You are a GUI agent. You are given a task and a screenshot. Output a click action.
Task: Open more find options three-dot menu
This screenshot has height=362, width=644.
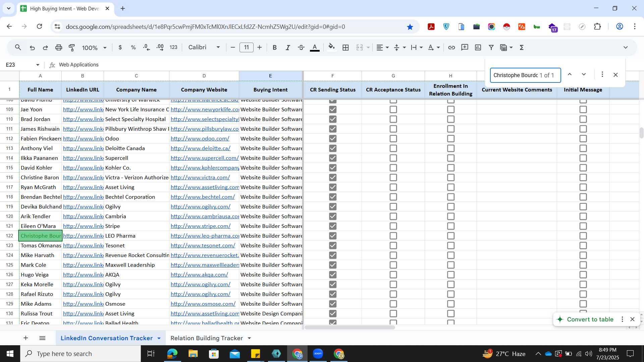[602, 74]
